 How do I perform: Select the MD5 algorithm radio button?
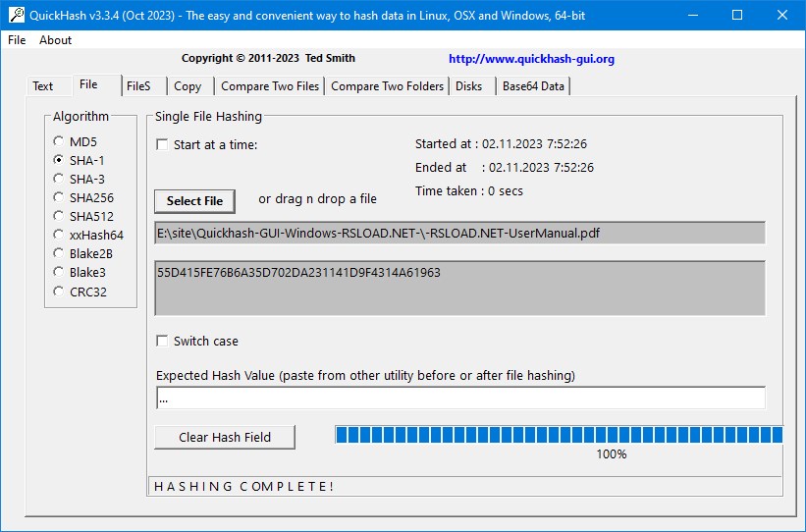point(59,142)
